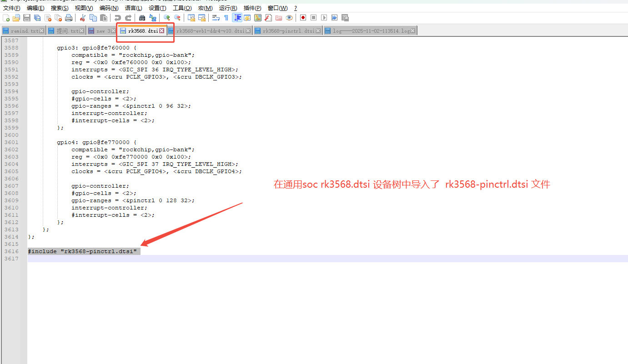Click line number 3617 in the margin

11,259
